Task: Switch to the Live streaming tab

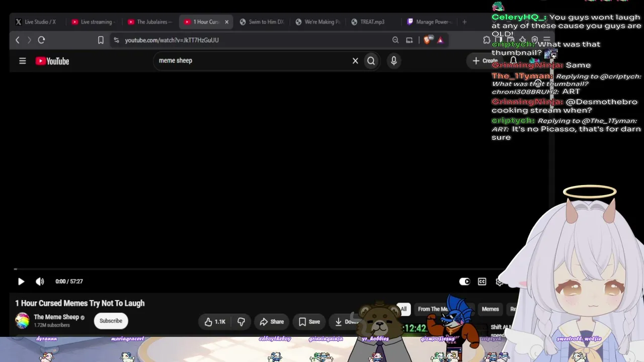Action: [x=93, y=22]
